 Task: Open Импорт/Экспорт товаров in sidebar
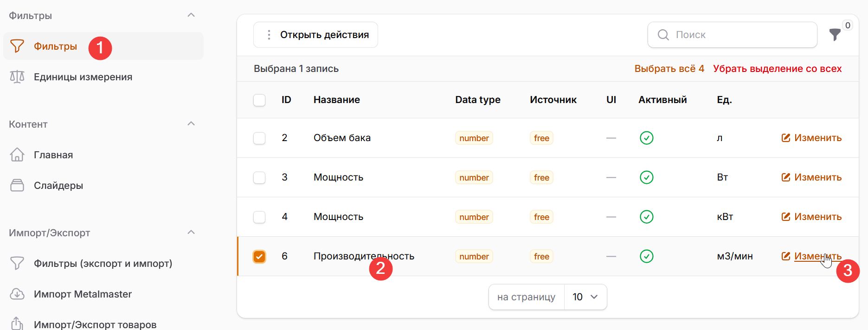click(95, 324)
